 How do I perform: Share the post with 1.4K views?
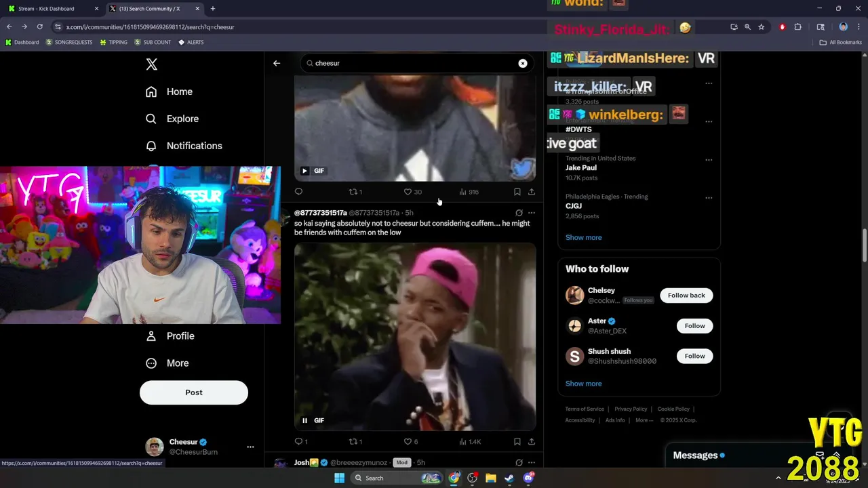coord(532,441)
